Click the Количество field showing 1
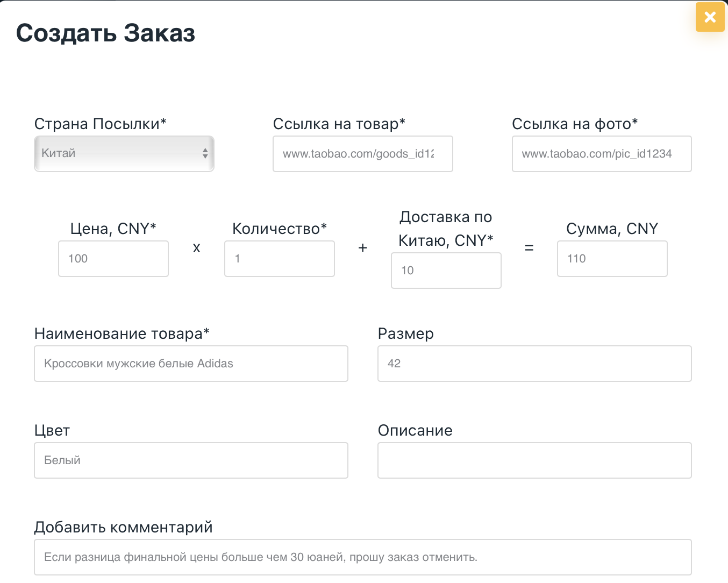This screenshot has height=583, width=728. point(279,259)
